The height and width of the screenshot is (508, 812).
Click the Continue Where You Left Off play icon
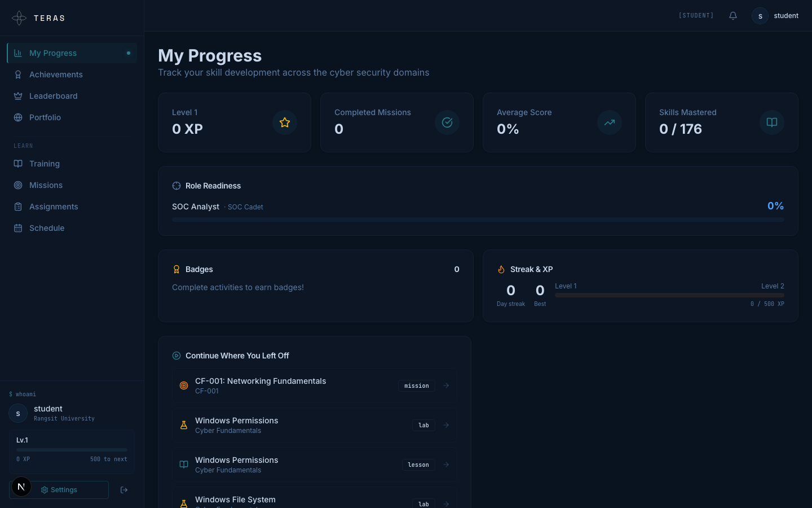(176, 356)
